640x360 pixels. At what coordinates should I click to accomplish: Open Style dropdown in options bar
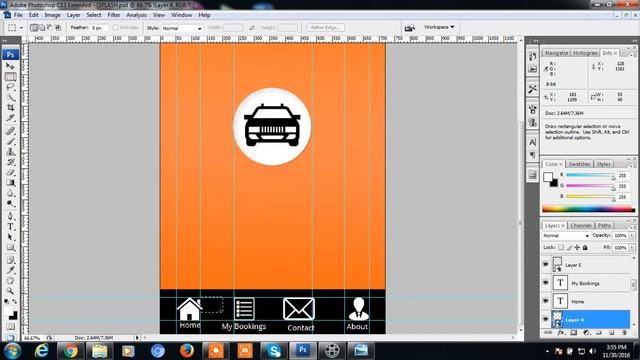pos(182,28)
